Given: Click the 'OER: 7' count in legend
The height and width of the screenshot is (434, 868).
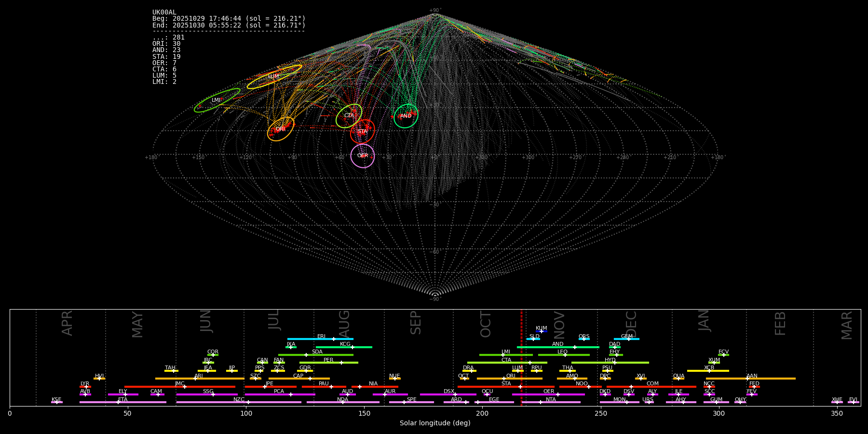Looking at the screenshot, I should [x=164, y=63].
